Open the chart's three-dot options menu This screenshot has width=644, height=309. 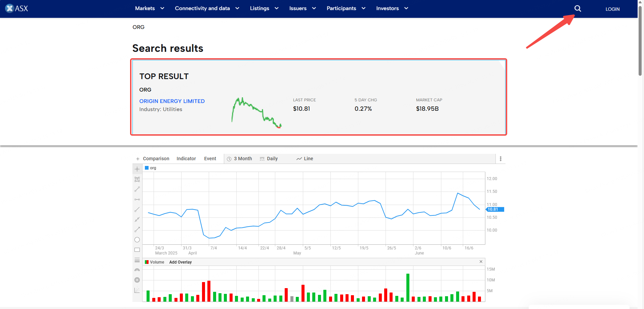(x=500, y=159)
